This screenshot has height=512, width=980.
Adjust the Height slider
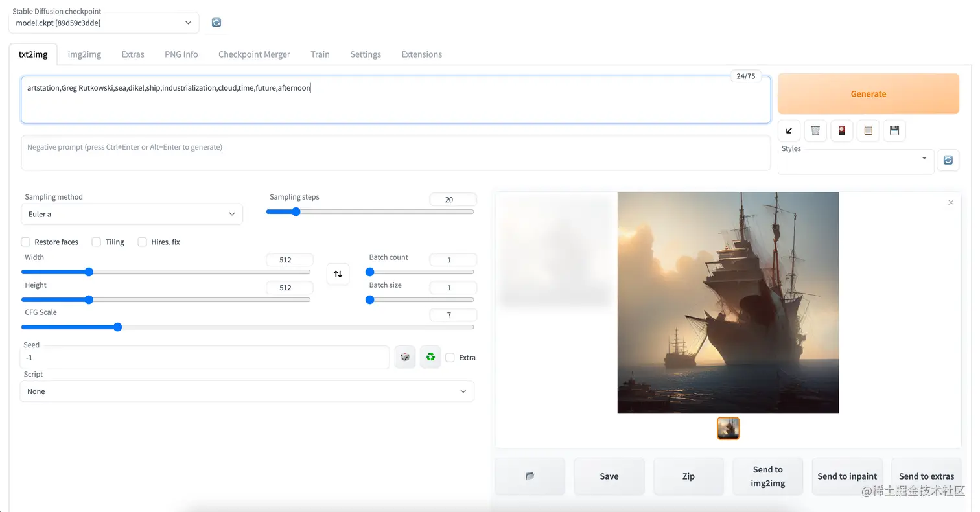pyautogui.click(x=166, y=300)
